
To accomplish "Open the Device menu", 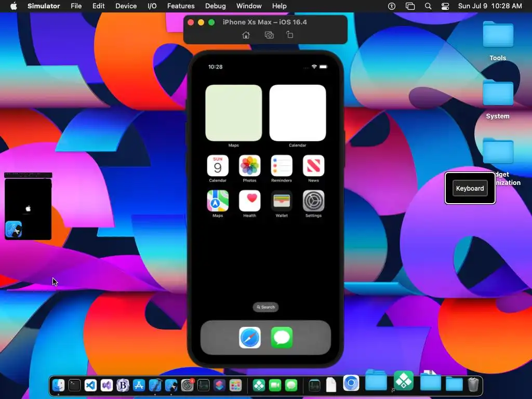I will click(126, 6).
